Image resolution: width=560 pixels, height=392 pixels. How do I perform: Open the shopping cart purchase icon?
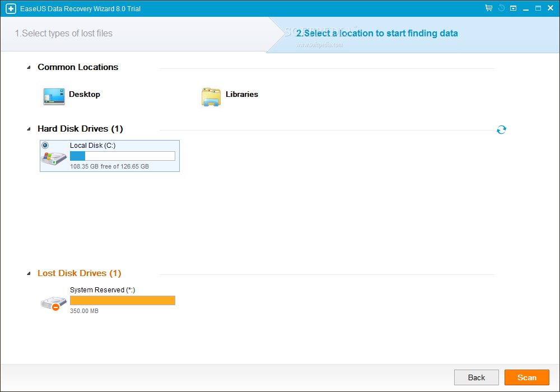tap(488, 8)
